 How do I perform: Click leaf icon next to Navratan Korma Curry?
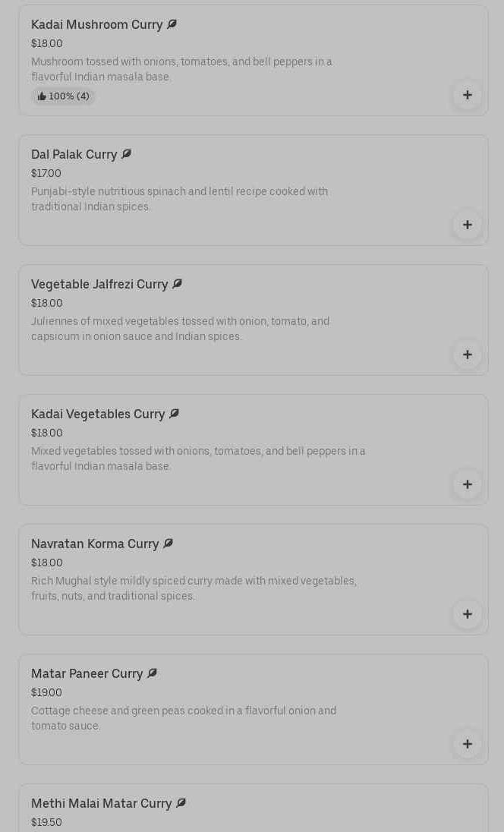(x=168, y=544)
